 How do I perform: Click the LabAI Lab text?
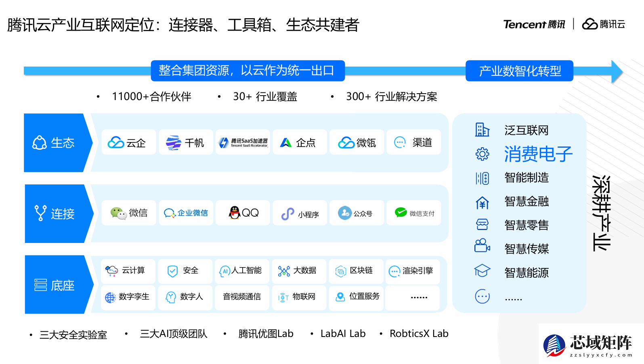(343, 334)
